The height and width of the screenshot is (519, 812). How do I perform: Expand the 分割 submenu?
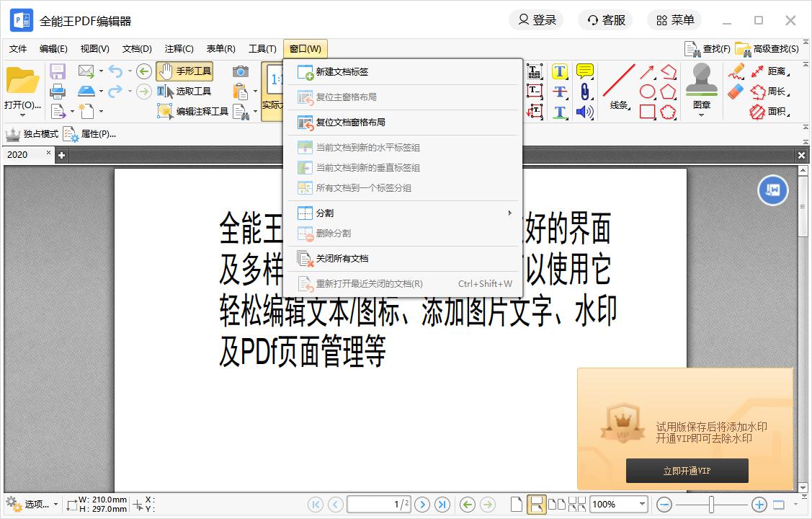tap(403, 213)
